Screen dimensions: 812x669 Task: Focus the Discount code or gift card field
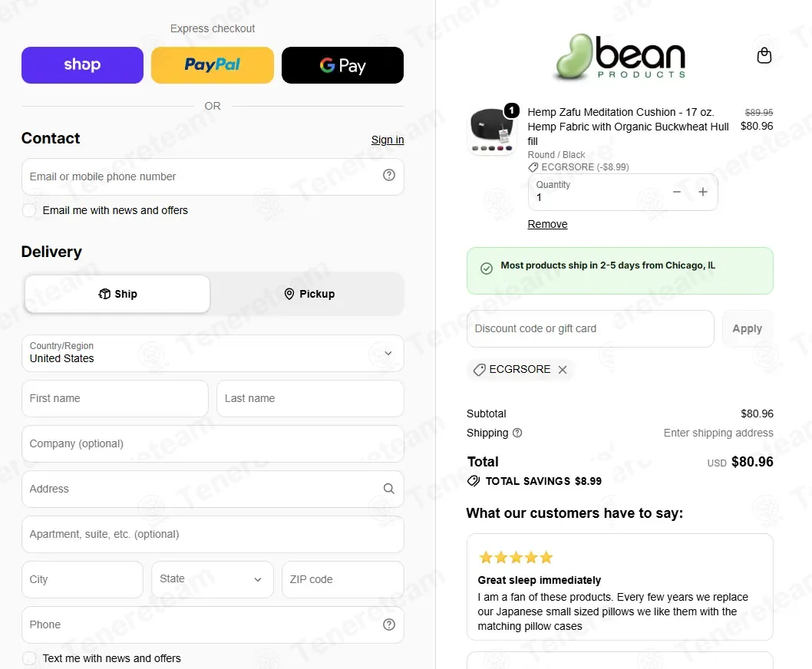coord(590,329)
